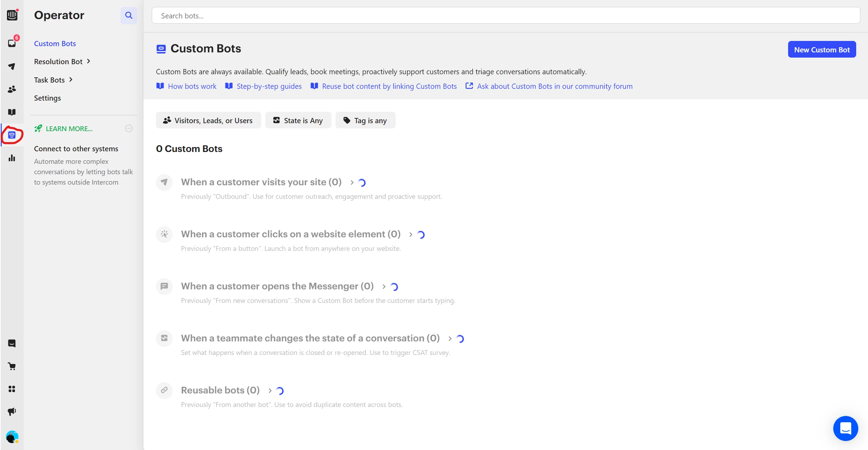Click the book icon beside How bots work

pos(160,86)
